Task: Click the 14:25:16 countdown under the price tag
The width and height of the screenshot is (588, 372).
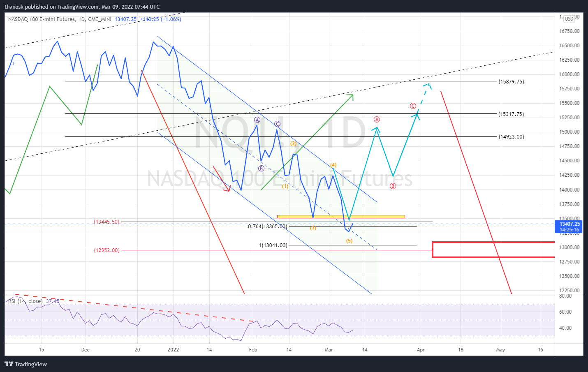Action: [x=569, y=230]
